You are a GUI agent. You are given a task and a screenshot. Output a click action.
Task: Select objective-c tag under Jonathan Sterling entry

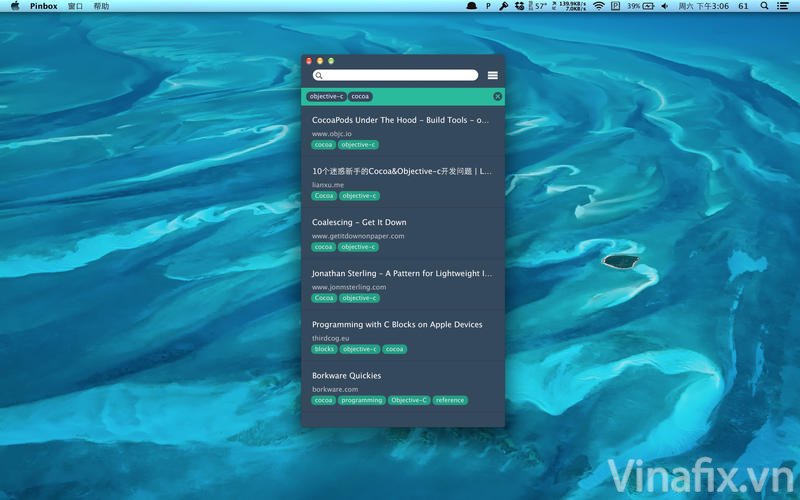[359, 298]
